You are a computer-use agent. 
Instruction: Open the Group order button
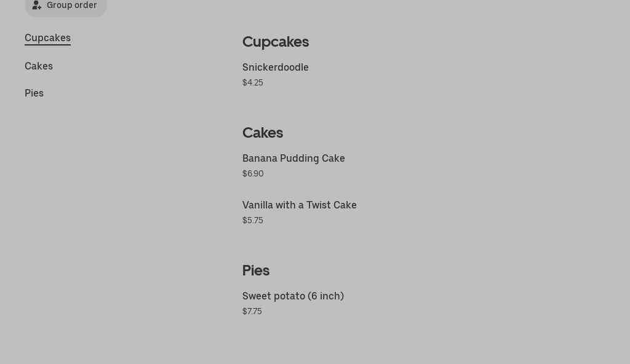(x=65, y=5)
